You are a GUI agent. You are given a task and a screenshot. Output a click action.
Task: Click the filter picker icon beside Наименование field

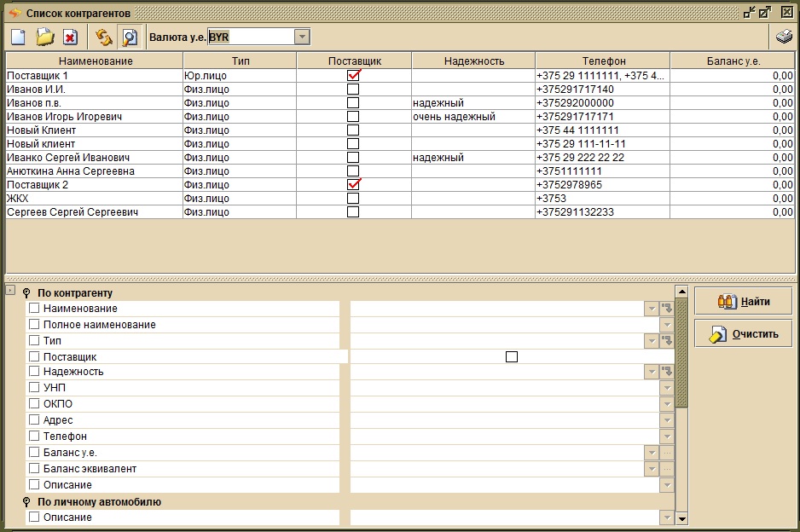(x=666, y=308)
